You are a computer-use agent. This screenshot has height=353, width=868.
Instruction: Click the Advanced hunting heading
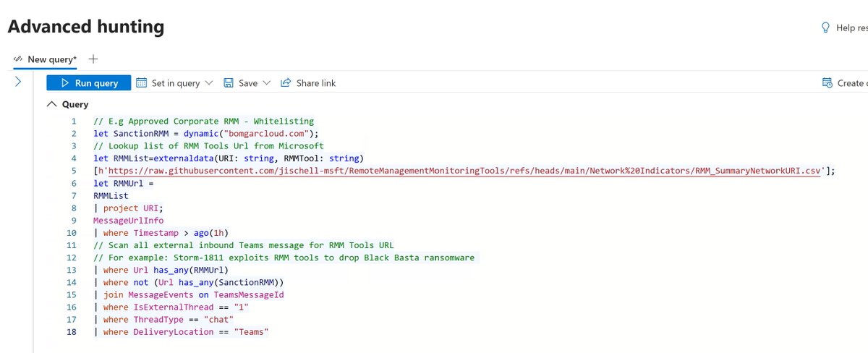(x=86, y=27)
